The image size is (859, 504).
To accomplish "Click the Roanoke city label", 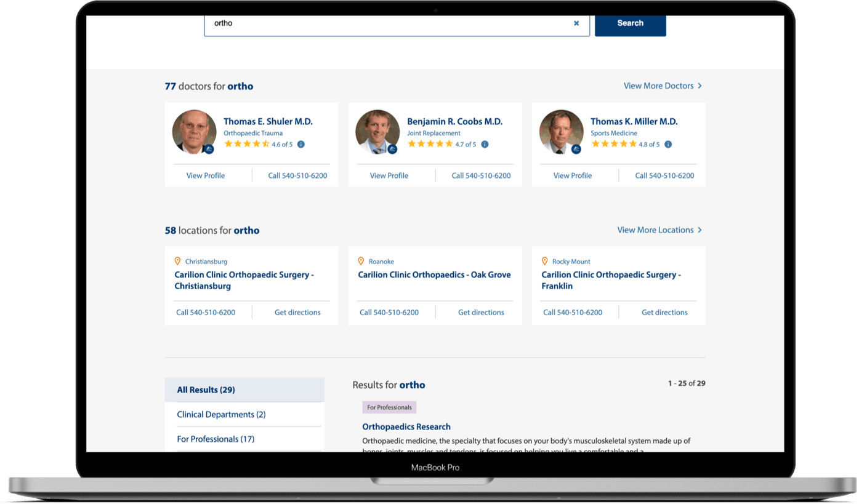I will click(x=381, y=262).
